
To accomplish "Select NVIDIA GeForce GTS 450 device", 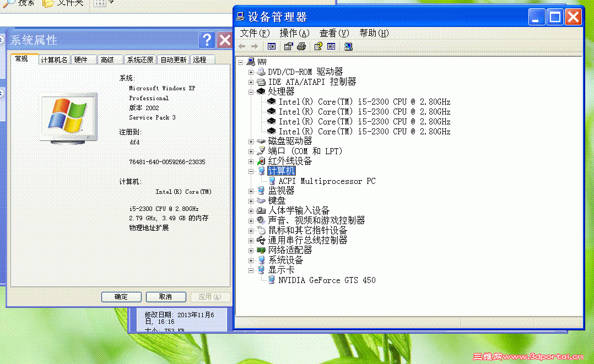I will tap(327, 280).
